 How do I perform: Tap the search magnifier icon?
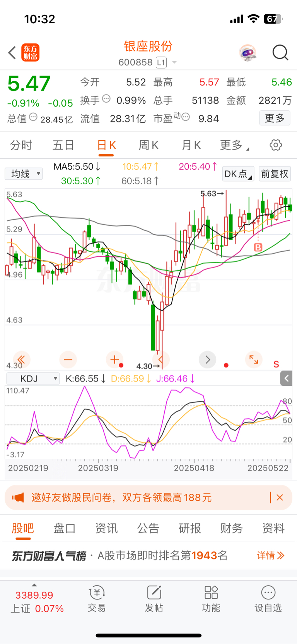[x=280, y=53]
